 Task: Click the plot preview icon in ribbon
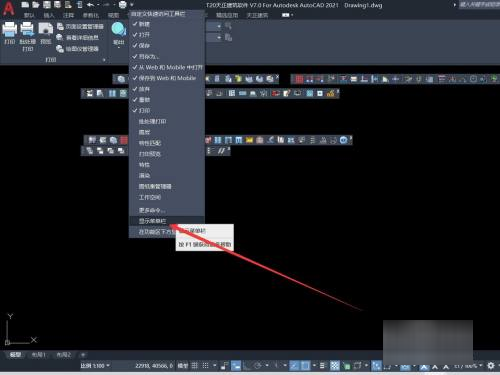click(46, 29)
